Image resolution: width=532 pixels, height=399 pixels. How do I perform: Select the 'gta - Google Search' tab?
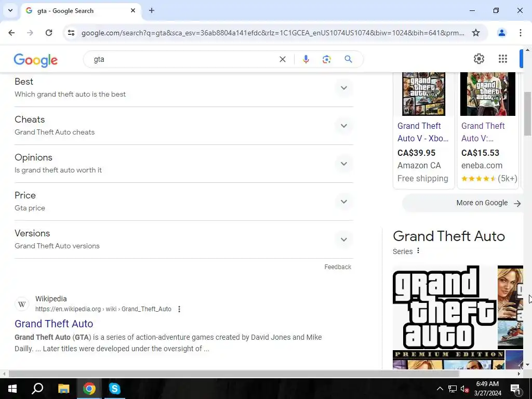(x=81, y=11)
